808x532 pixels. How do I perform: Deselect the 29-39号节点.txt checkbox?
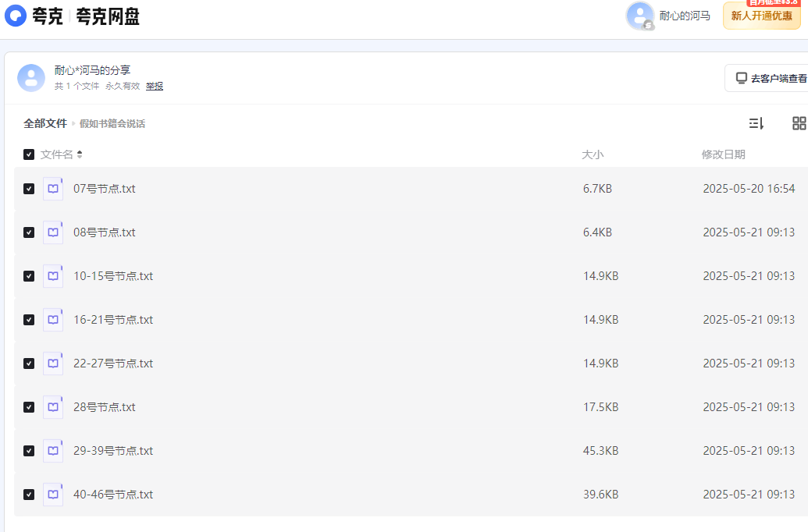[29, 451]
